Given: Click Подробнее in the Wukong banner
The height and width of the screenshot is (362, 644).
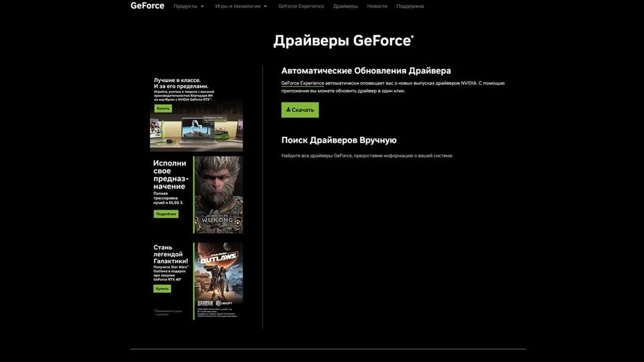Looking at the screenshot, I should (x=166, y=214).
